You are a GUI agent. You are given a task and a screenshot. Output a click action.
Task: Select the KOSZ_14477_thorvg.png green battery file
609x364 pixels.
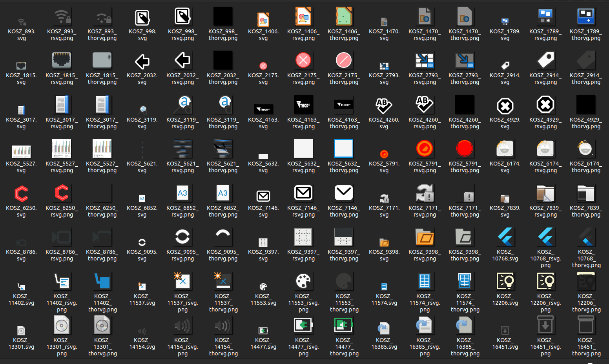click(344, 325)
